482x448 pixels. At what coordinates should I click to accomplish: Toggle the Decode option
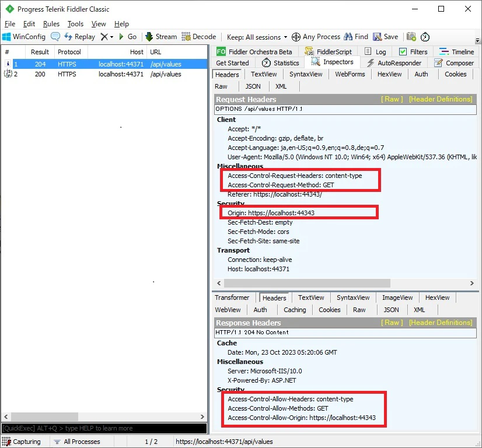pyautogui.click(x=199, y=37)
